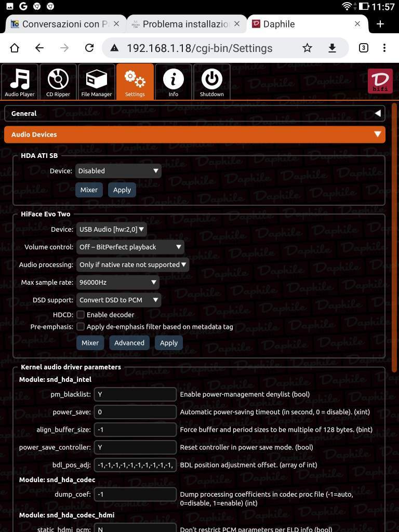This screenshot has height=532, width=399.
Task: Open the File Manager section
Action: [x=96, y=82]
